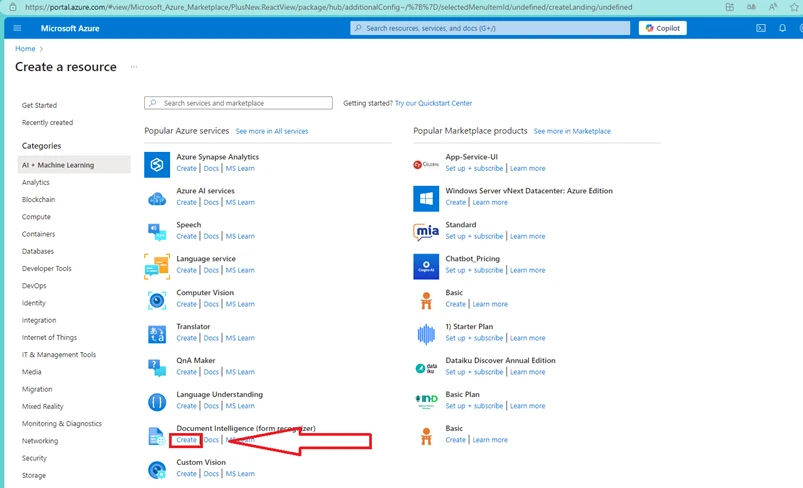Select the AI + Machine Learning category
The height and width of the screenshot is (488, 803).
point(74,165)
